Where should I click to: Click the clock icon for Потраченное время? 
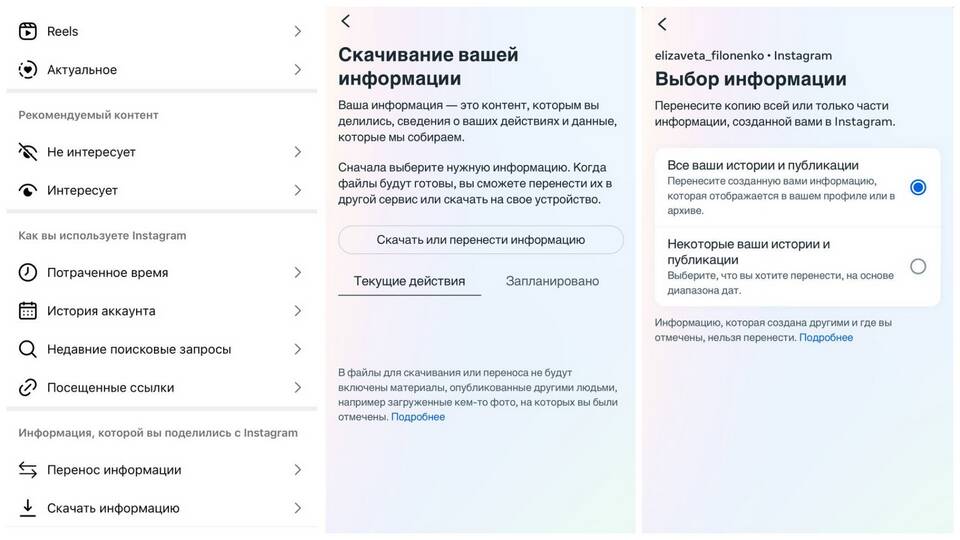28,272
